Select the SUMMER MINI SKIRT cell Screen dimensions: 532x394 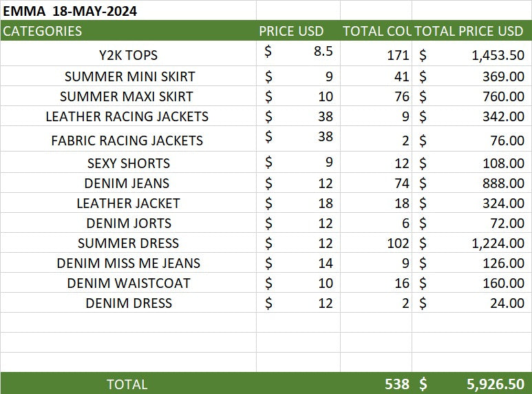[128, 76]
